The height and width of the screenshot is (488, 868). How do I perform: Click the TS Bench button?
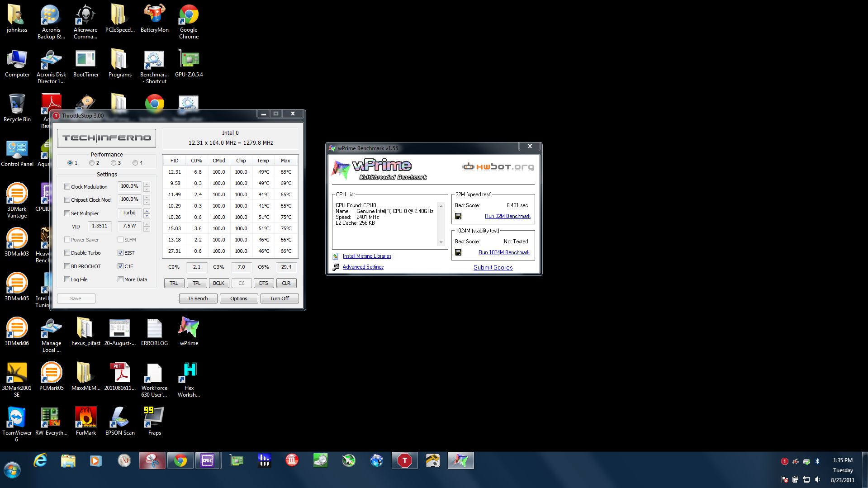pyautogui.click(x=198, y=298)
